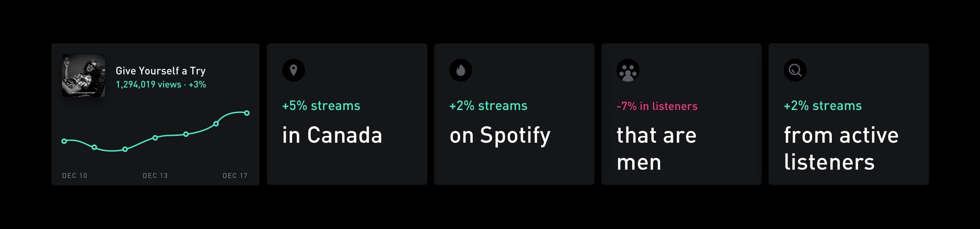Open the Give Yourself a Try song title
This screenshot has width=980, height=229.
click(x=160, y=71)
